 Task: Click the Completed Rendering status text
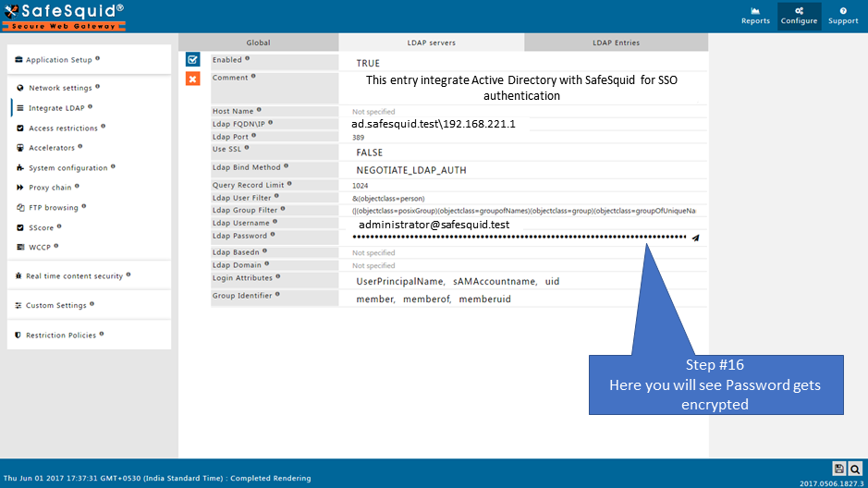click(x=271, y=478)
